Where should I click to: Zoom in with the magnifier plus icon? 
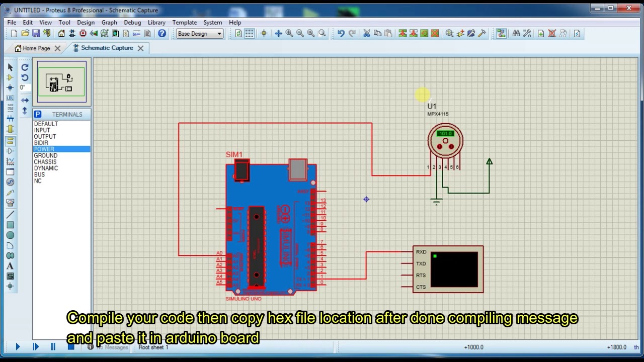[289, 33]
